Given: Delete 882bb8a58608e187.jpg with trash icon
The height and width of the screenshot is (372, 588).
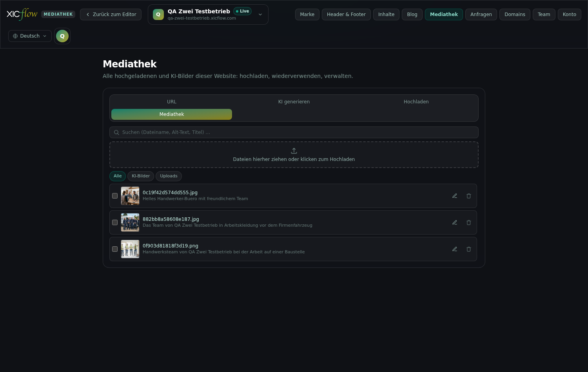Looking at the screenshot, I should pos(469,222).
